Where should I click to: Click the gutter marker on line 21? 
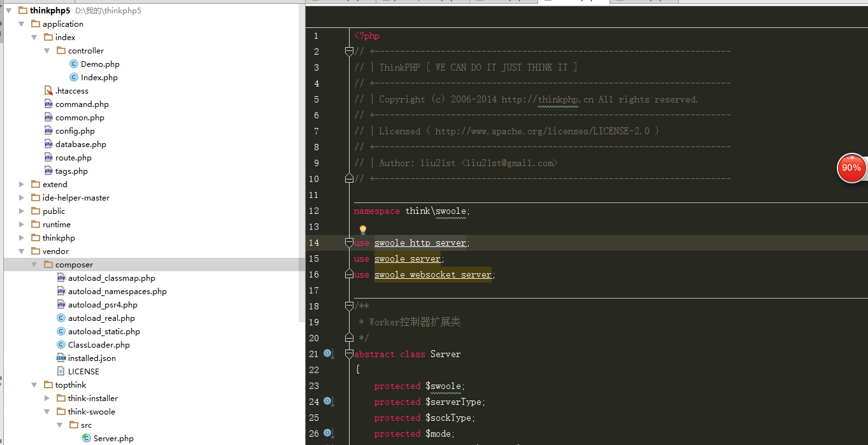click(x=328, y=353)
